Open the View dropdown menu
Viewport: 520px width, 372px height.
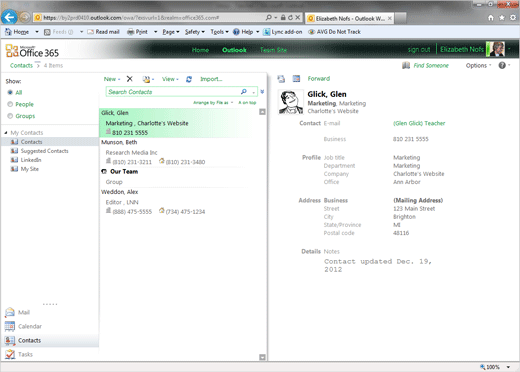click(170, 79)
